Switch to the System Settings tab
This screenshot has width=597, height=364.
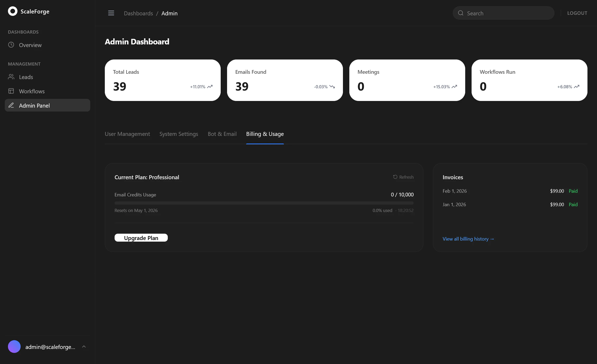179,134
